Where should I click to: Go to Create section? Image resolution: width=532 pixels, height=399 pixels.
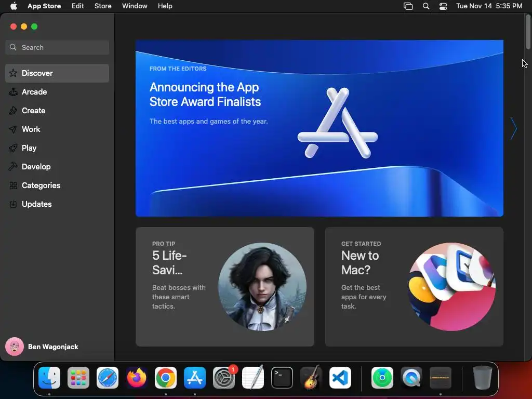57,110
